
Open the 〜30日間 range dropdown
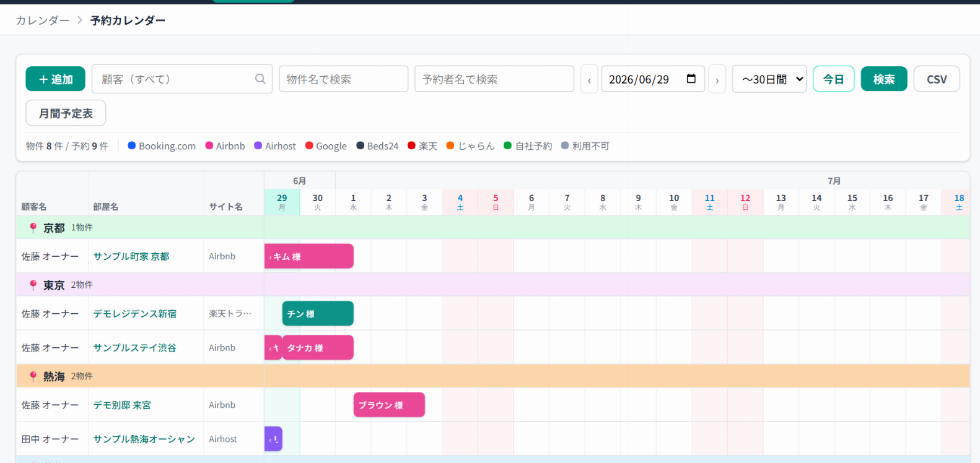769,79
